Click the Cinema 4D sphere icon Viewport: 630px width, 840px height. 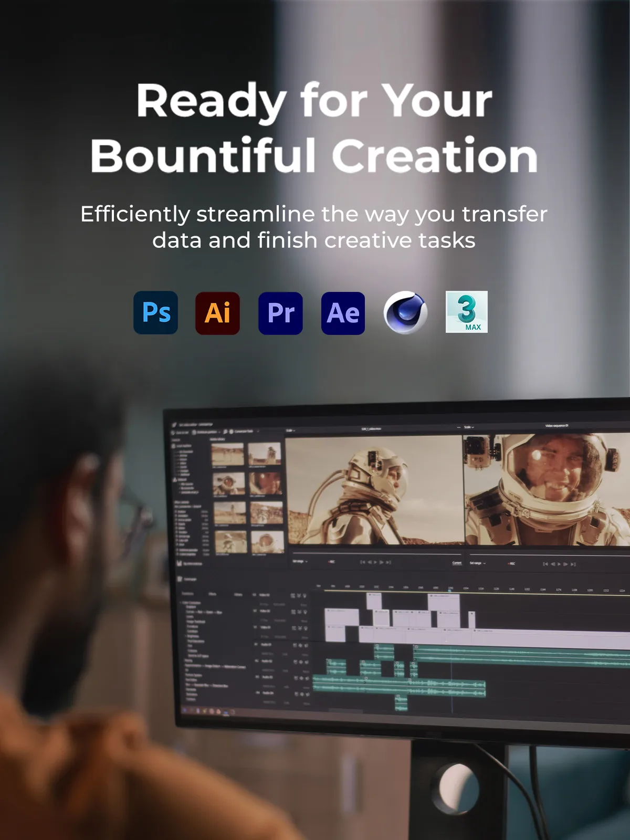pos(405,313)
